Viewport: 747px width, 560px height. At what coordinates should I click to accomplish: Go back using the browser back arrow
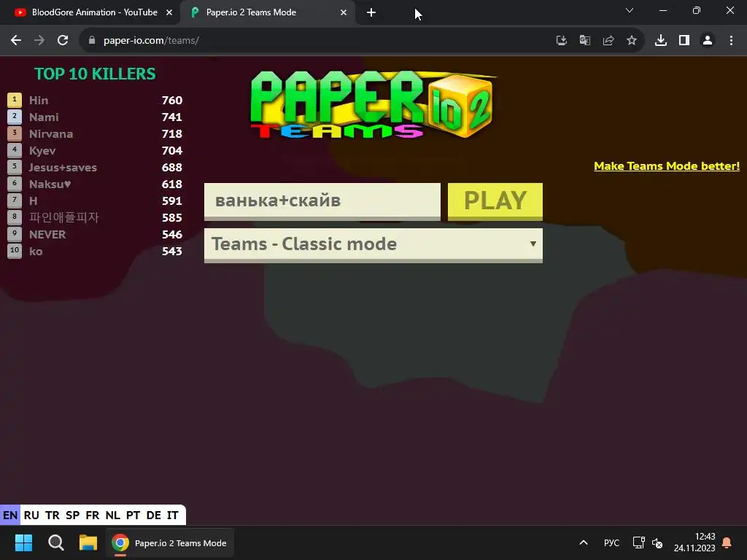(x=16, y=41)
